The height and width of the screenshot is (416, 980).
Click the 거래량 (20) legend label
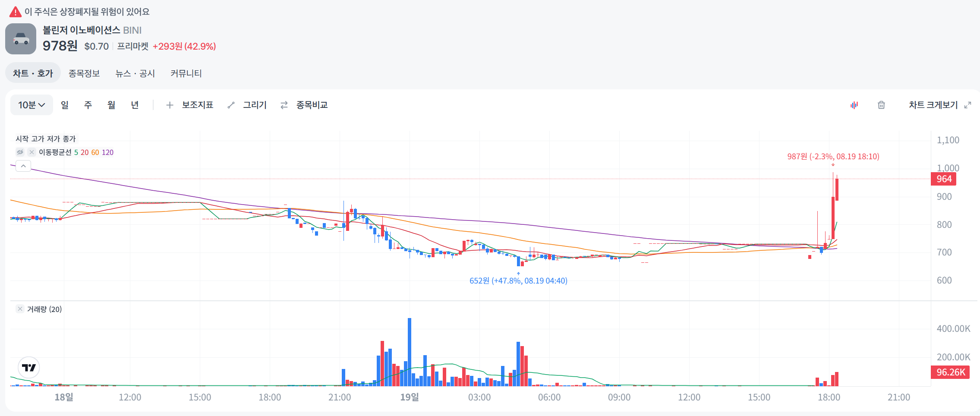tap(44, 309)
